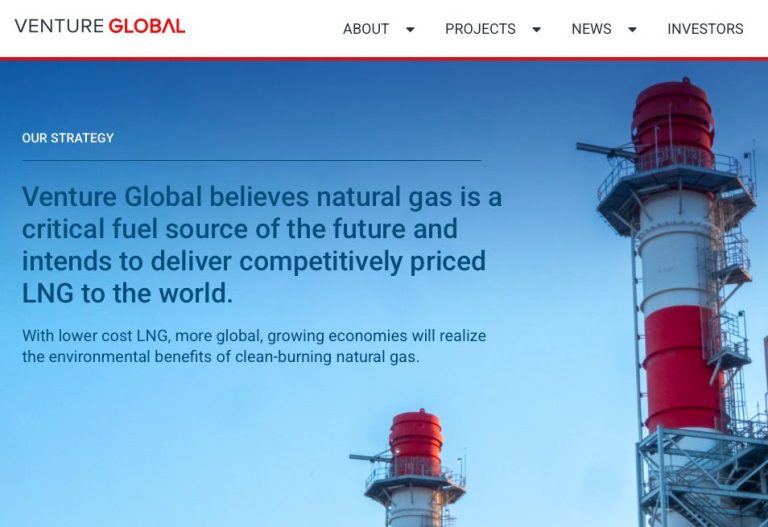Click the 'LNG to the world.' heading line
This screenshot has height=527, width=768.
tap(127, 293)
